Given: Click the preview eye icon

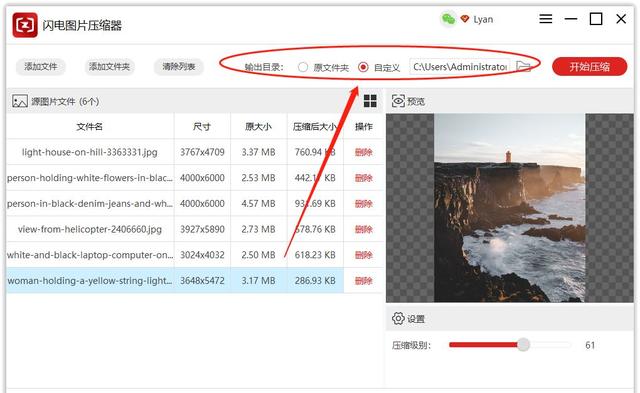Looking at the screenshot, I should [398, 101].
